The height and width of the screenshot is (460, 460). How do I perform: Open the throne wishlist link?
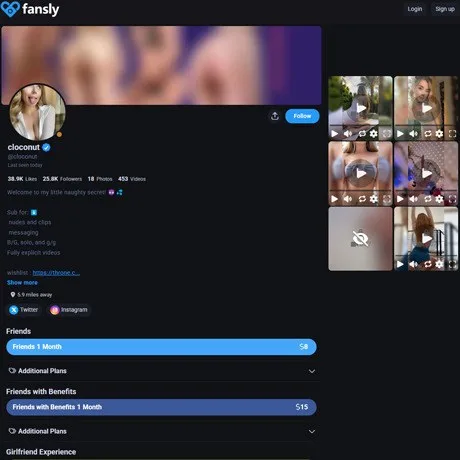pyautogui.click(x=56, y=273)
